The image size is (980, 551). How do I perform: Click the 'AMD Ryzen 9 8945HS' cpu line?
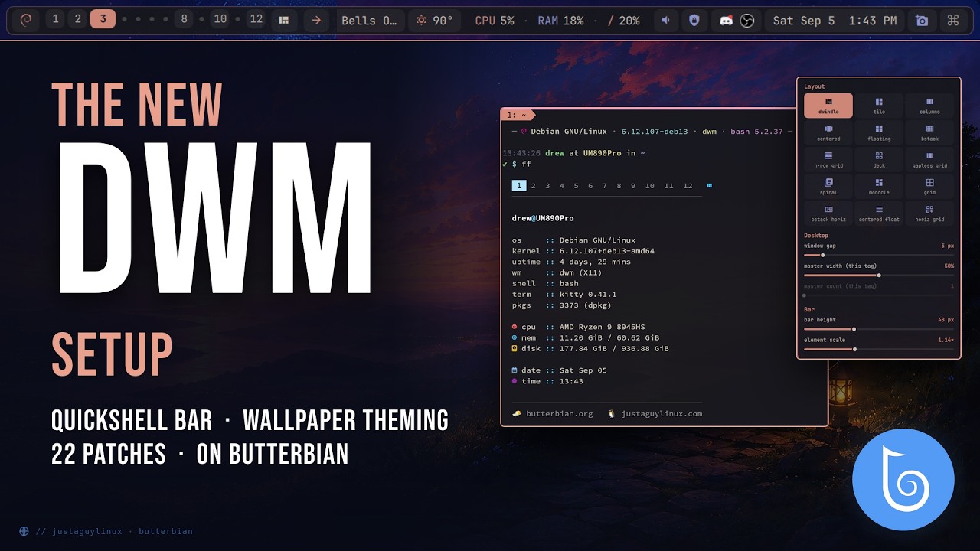pos(602,327)
